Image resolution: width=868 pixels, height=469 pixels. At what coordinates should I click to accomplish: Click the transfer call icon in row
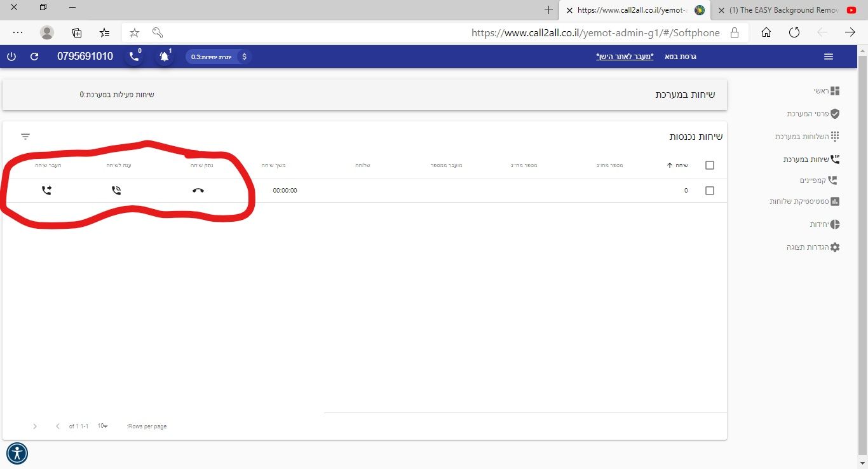point(46,191)
